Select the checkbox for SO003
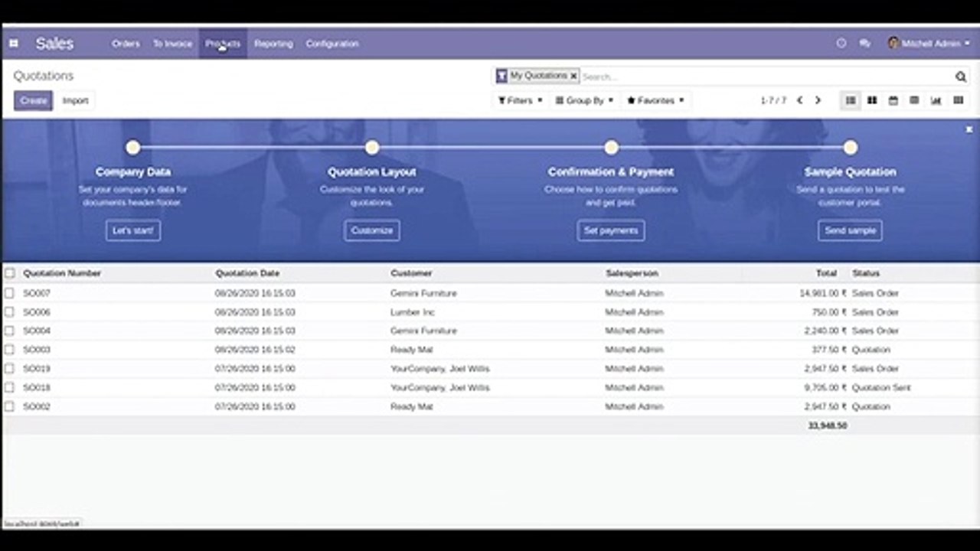This screenshot has width=980, height=551. click(9, 350)
